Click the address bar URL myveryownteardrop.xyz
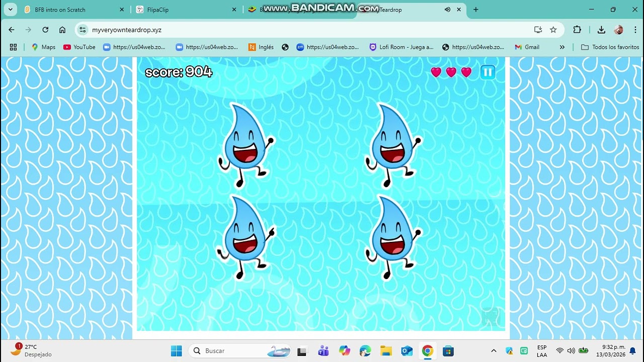Viewport: 644px width, 362px height. point(127,30)
